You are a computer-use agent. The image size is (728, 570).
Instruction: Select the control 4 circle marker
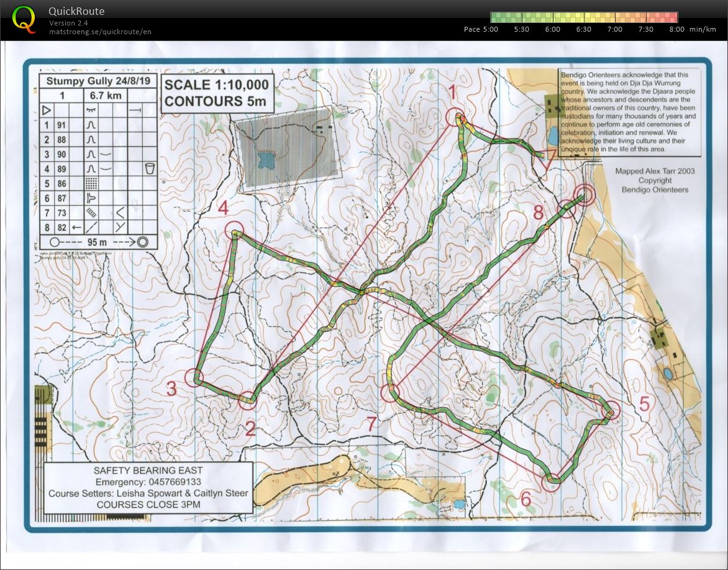click(234, 231)
